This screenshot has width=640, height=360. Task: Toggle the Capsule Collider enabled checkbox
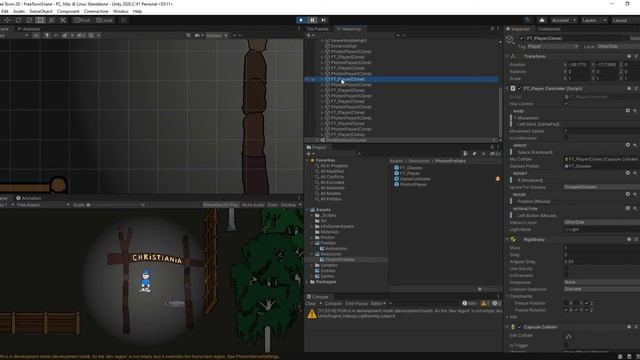(520, 327)
